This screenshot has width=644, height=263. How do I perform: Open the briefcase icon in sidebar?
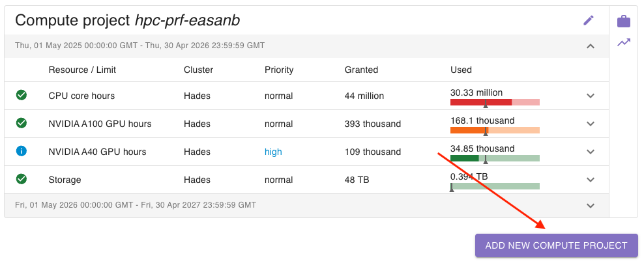(x=624, y=21)
